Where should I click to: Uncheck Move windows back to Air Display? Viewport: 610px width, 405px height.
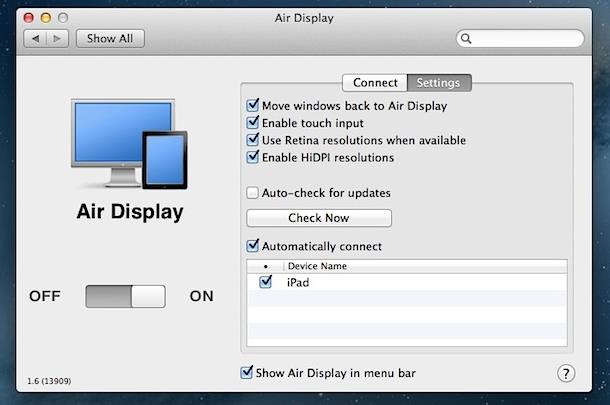(x=252, y=105)
